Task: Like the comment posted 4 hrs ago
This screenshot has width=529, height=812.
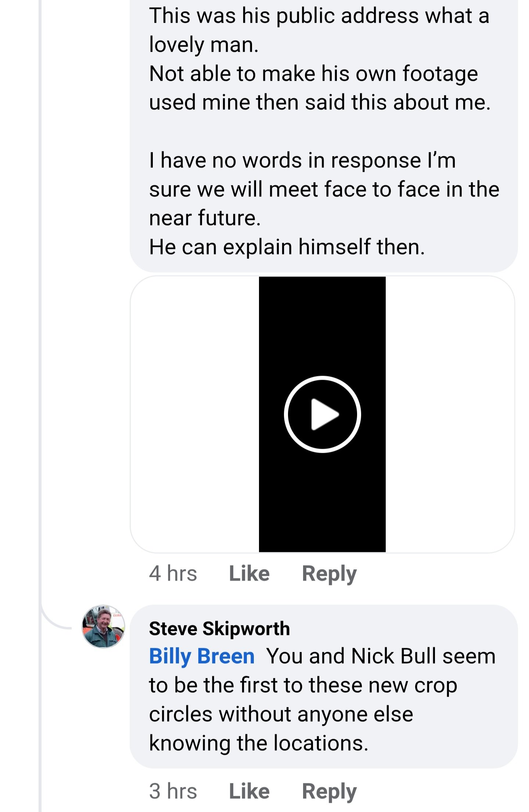Action: (249, 573)
